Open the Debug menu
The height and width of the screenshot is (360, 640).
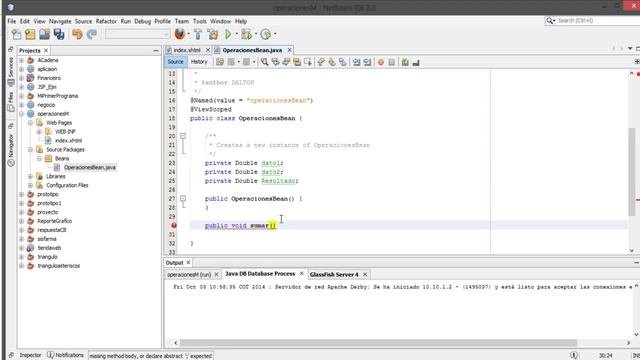(x=142, y=21)
